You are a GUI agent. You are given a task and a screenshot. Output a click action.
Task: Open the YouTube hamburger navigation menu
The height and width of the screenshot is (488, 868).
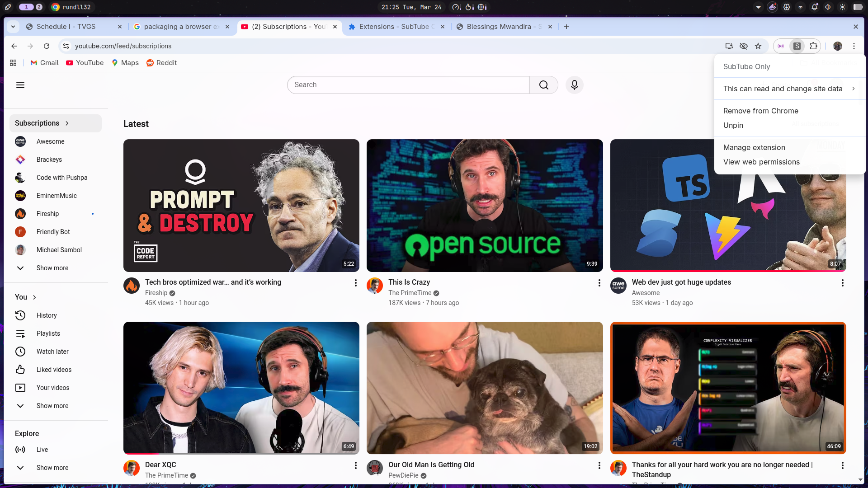[20, 85]
